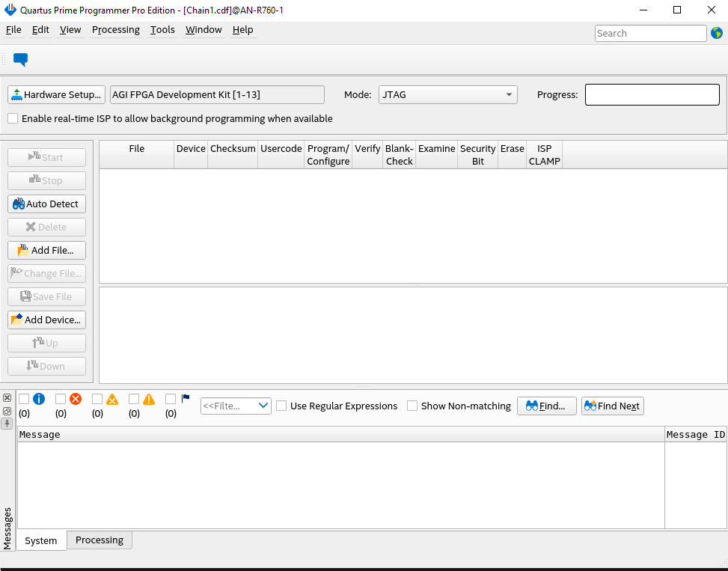Undock the Messages panel window

pyautogui.click(x=7, y=411)
